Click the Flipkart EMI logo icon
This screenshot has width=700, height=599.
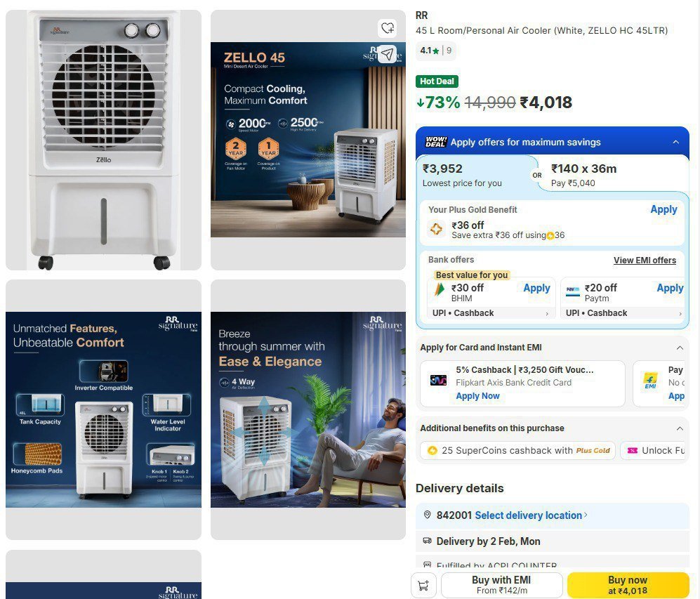click(x=650, y=381)
